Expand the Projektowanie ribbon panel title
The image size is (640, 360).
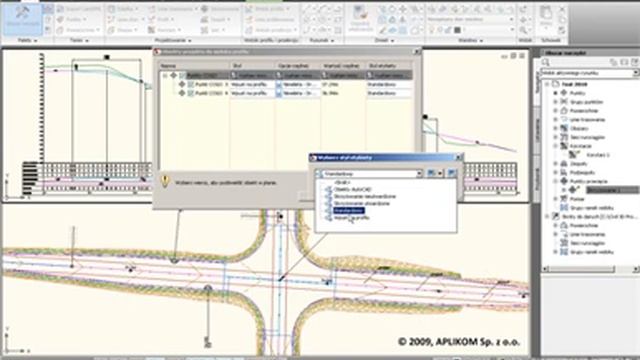pos(173,40)
